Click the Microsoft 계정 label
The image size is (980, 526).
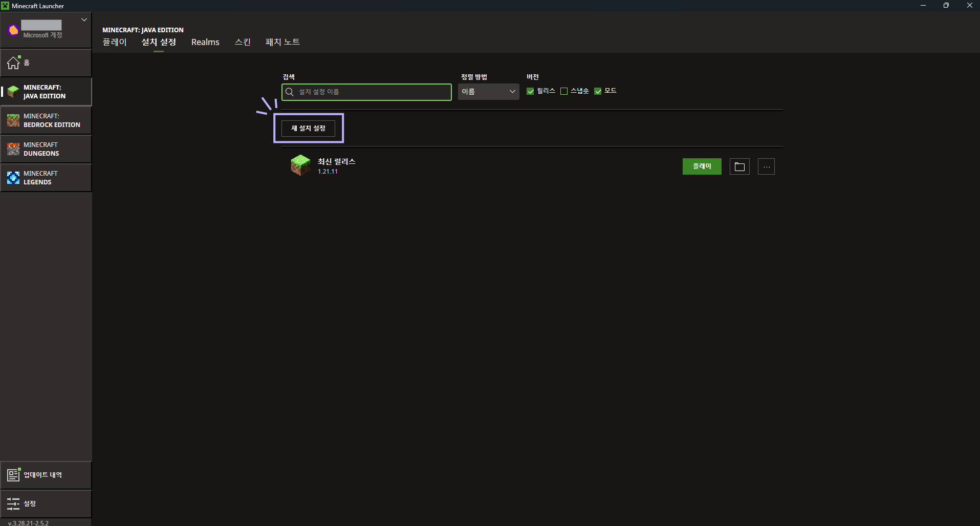pos(42,35)
